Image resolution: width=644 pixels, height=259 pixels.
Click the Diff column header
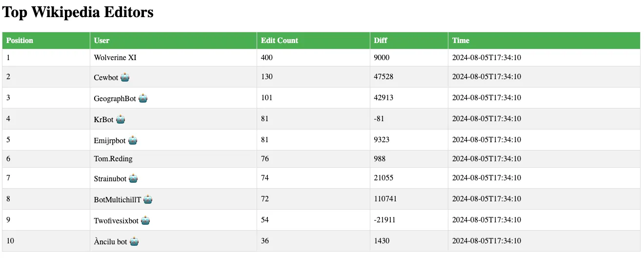[381, 41]
